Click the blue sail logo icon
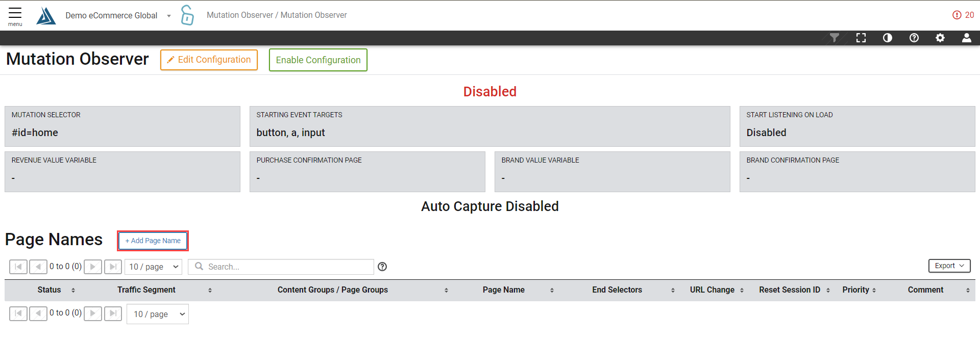This screenshot has height=341, width=980. coord(46,16)
